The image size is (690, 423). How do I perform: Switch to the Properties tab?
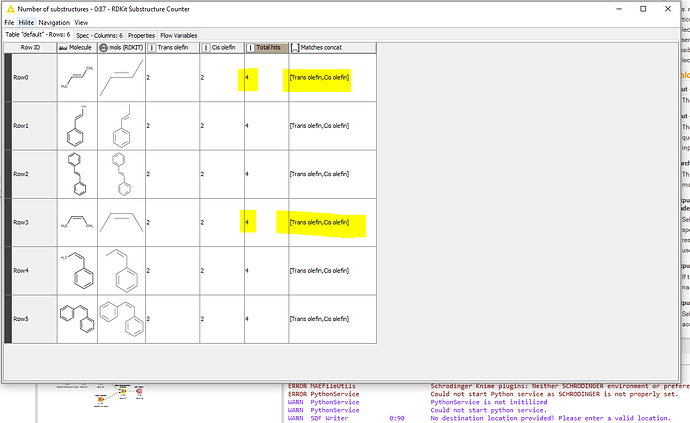point(141,35)
